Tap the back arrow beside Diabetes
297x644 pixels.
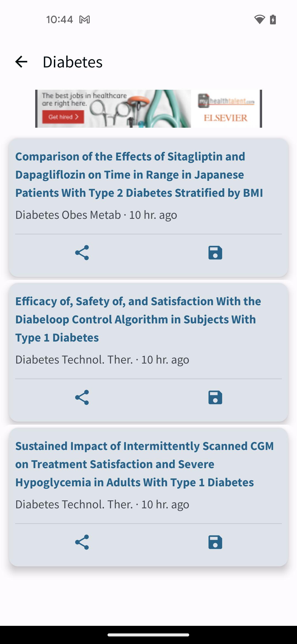pos(21,62)
